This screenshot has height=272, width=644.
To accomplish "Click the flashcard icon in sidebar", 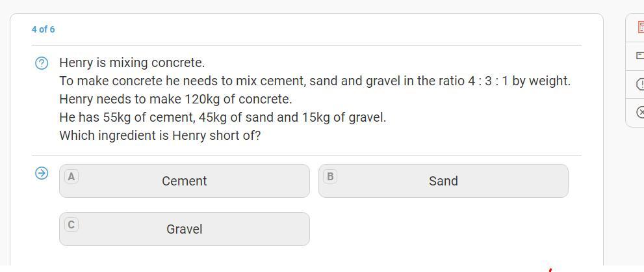I will pyautogui.click(x=640, y=56).
